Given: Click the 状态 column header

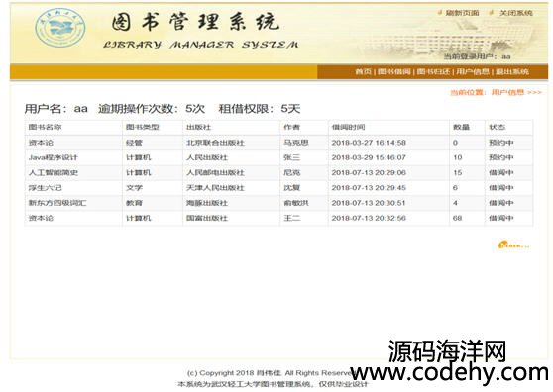Looking at the screenshot, I should pos(497,127).
